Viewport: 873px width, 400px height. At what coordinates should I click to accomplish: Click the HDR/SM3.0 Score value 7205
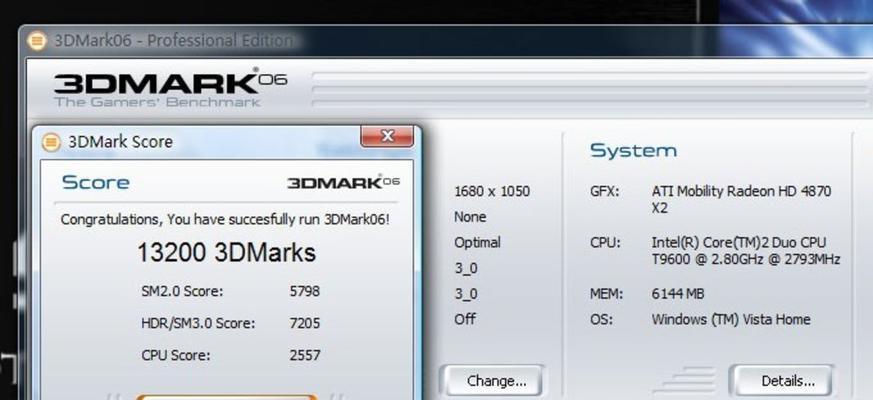305,323
